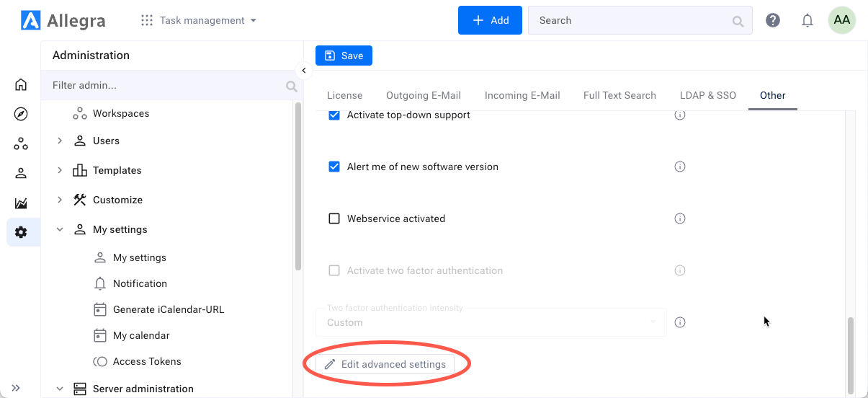Uncheck Activate top-down support
Image resolution: width=868 pixels, height=398 pixels.
[334, 115]
